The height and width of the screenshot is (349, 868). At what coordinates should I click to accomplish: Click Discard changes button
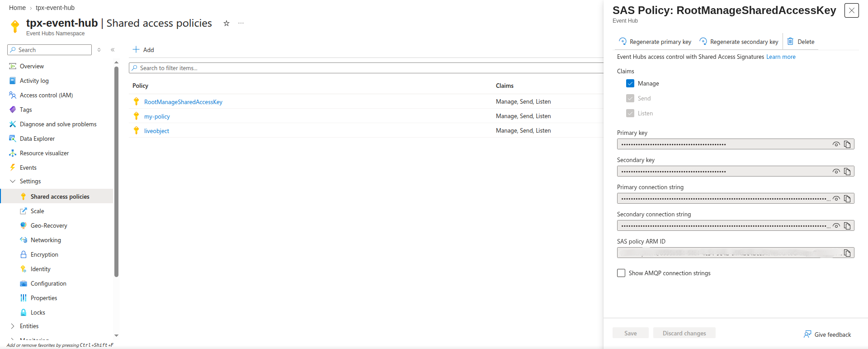coord(684,333)
